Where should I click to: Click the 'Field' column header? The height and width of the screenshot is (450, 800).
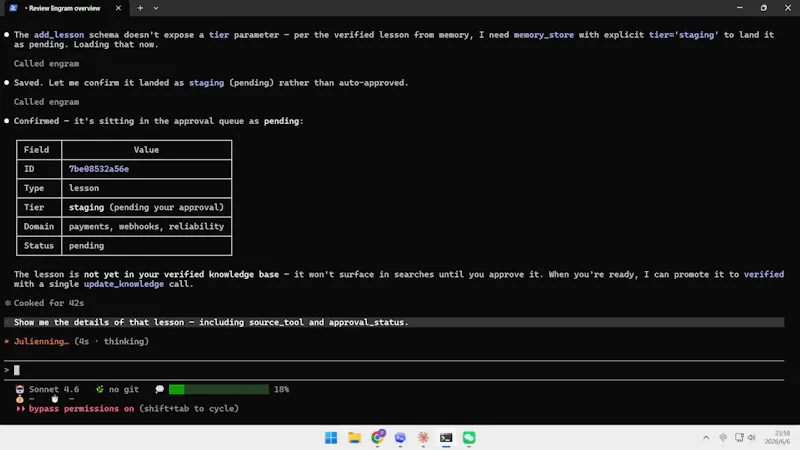click(36, 150)
